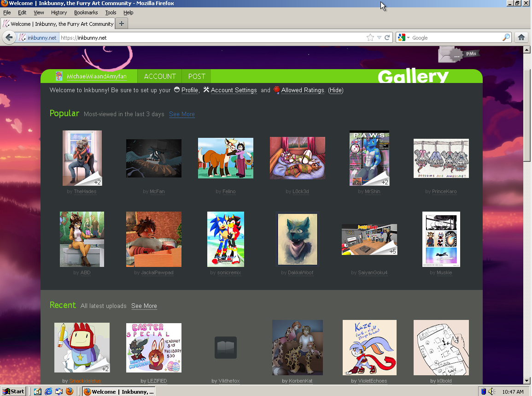Screen dimensions: 532x396
Task: Click the Gallery logo heading
Action: 413,77
